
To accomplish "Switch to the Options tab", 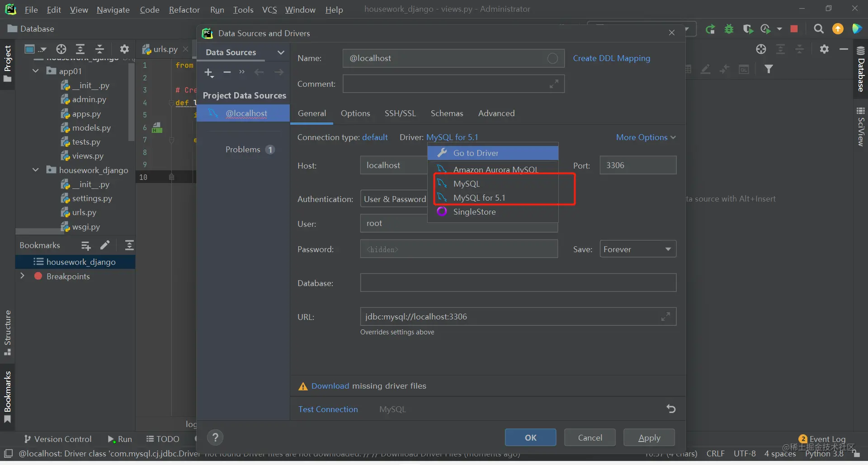I will [355, 113].
